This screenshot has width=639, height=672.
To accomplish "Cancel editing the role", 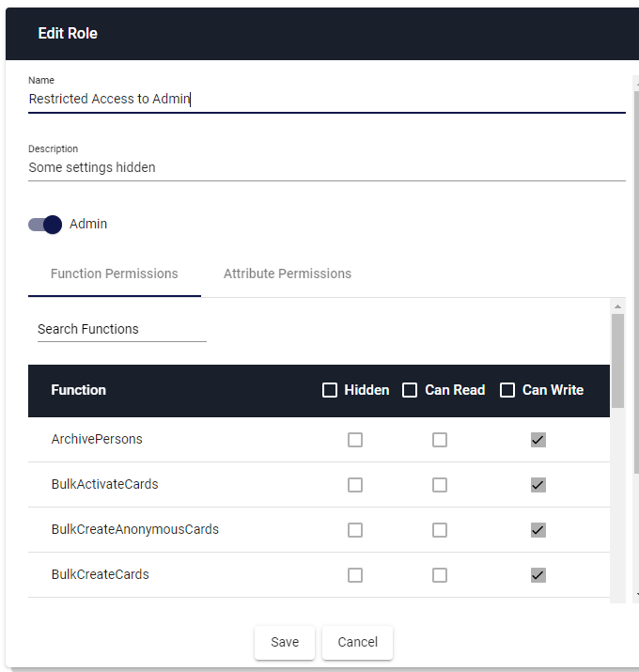I will [357, 642].
